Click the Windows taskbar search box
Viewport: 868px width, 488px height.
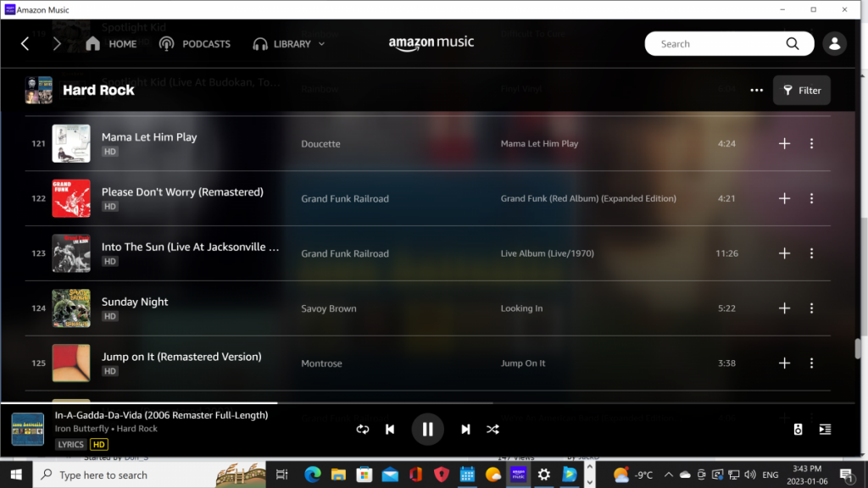149,474
